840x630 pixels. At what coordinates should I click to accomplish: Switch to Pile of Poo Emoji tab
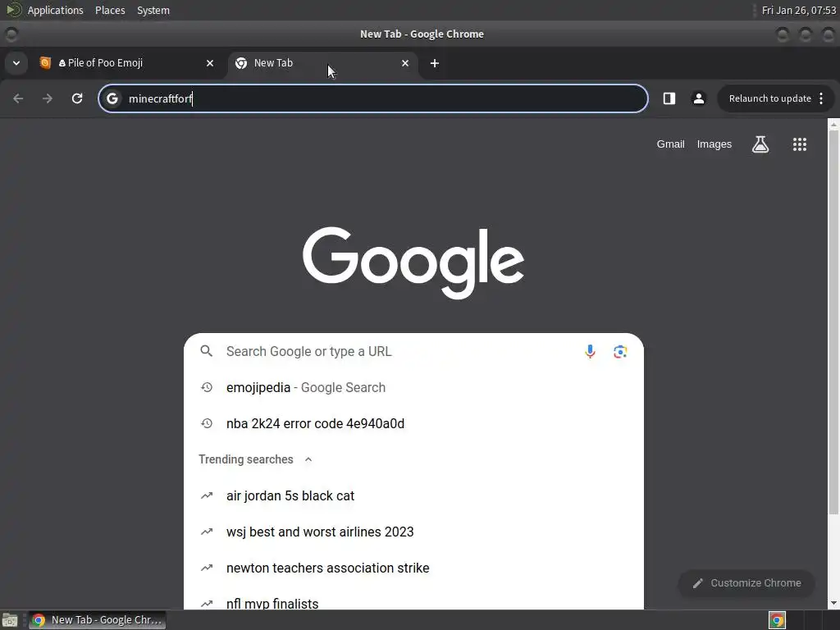coord(127,63)
